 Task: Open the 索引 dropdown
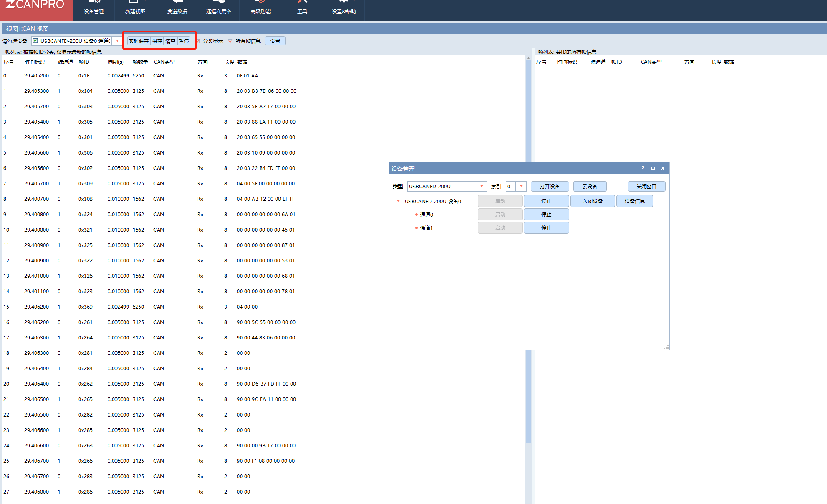point(521,186)
